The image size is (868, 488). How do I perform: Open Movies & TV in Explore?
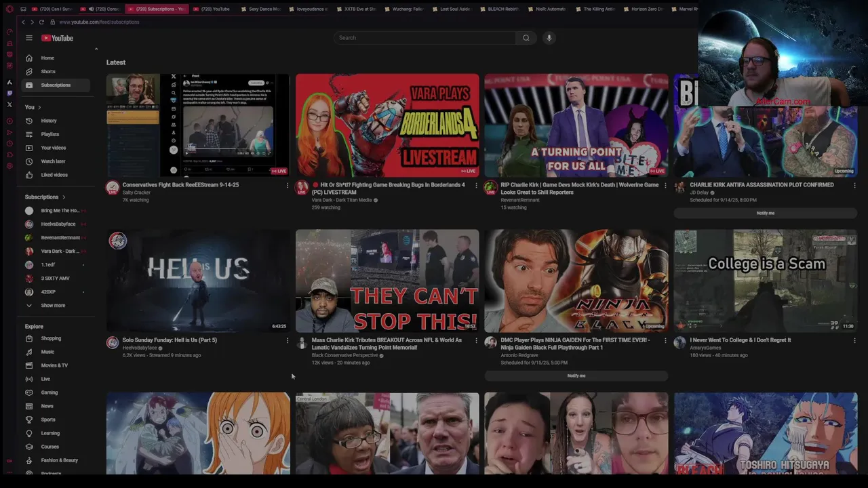pos(57,365)
